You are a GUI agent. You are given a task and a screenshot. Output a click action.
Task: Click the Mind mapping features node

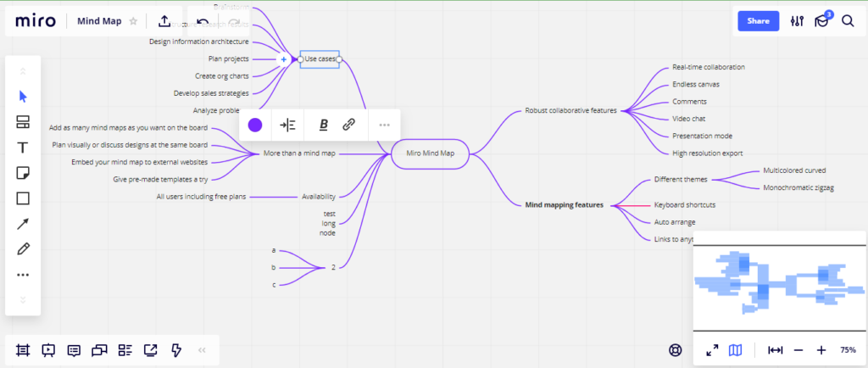[564, 204]
